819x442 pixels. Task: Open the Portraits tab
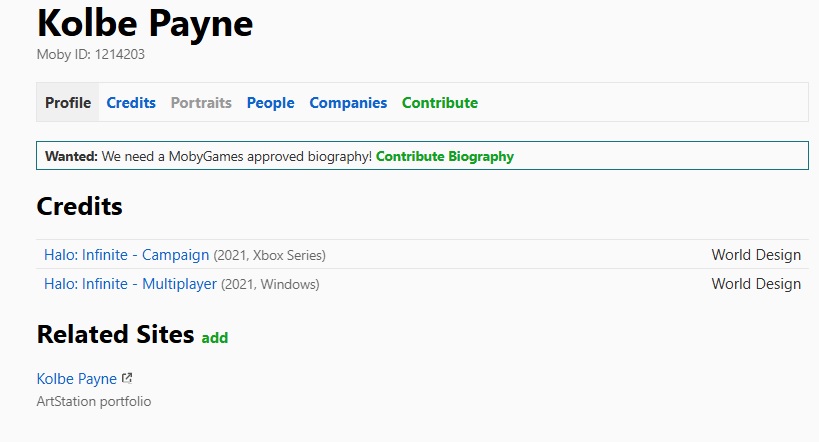[x=201, y=102]
